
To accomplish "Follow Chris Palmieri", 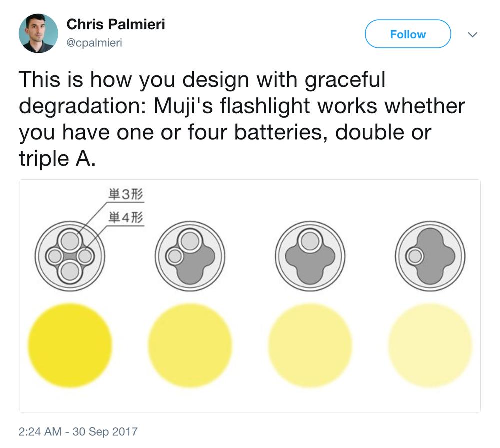I will point(408,34).
